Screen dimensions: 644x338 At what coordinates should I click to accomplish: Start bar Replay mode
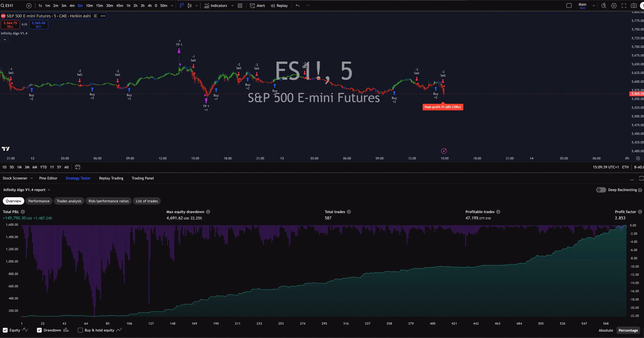click(279, 5)
